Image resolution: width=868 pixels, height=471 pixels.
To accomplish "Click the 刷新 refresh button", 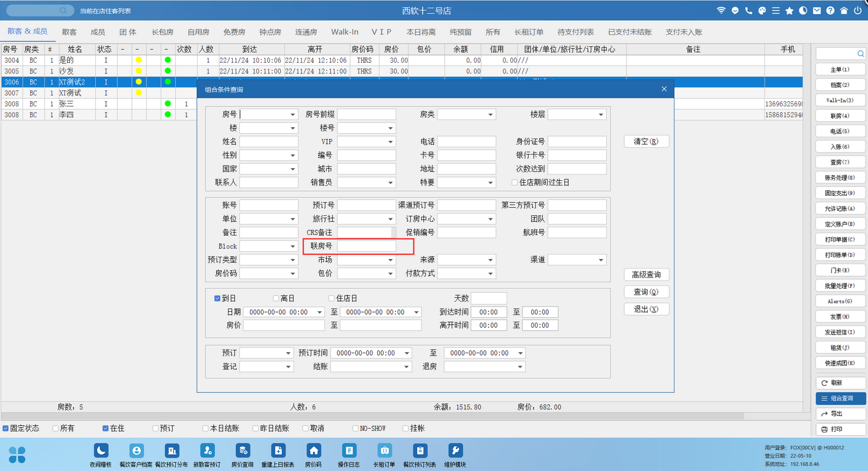I will 841,383.
